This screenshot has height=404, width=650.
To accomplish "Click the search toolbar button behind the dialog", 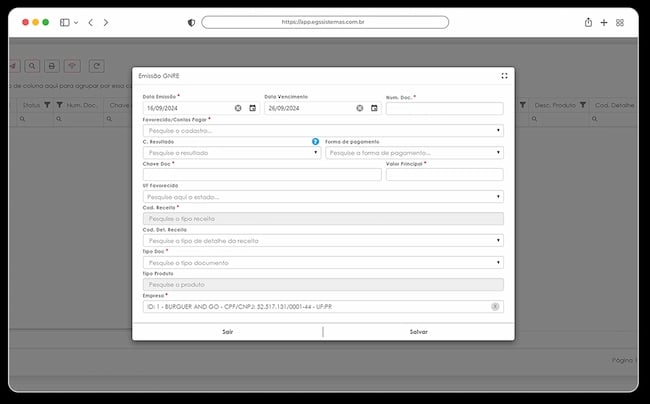I will 32,66.
